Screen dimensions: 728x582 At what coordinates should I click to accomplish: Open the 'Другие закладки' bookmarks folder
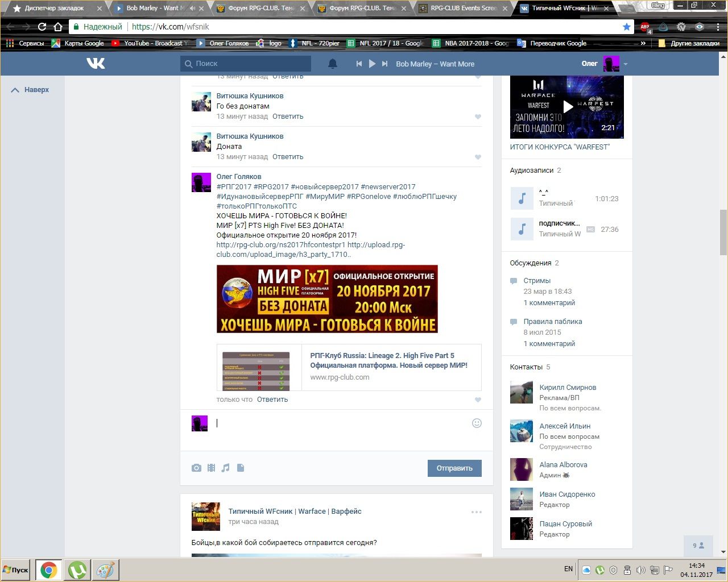[689, 43]
